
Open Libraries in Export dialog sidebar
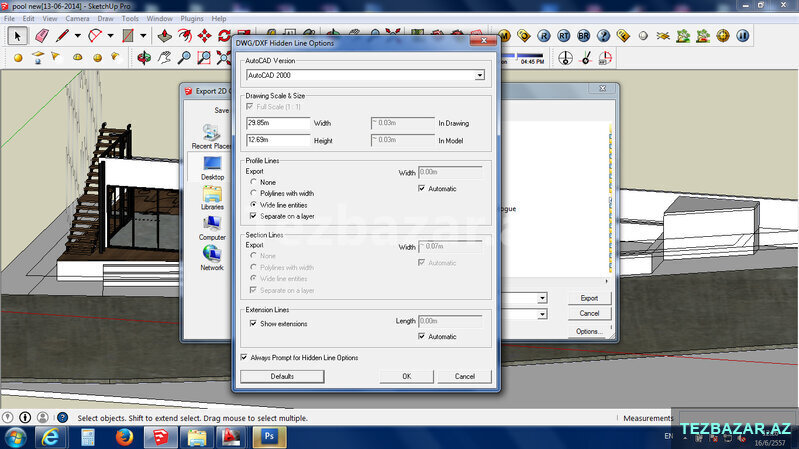[x=212, y=198]
